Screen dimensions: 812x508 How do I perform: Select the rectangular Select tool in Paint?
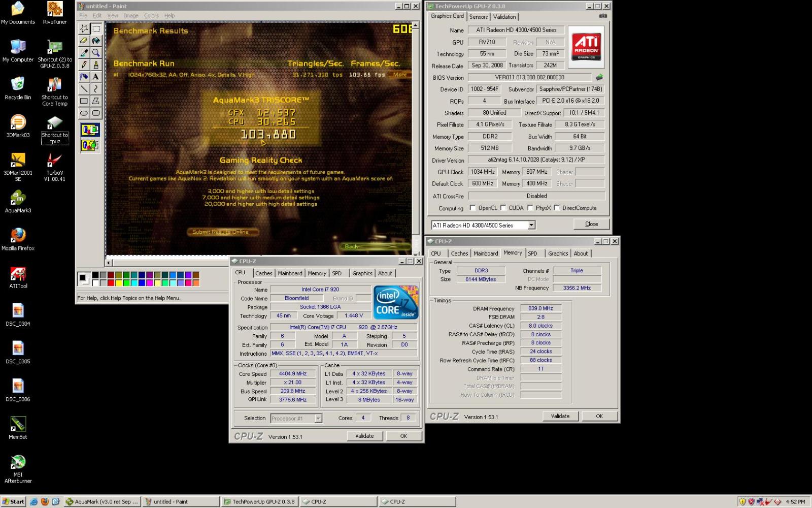coord(96,28)
